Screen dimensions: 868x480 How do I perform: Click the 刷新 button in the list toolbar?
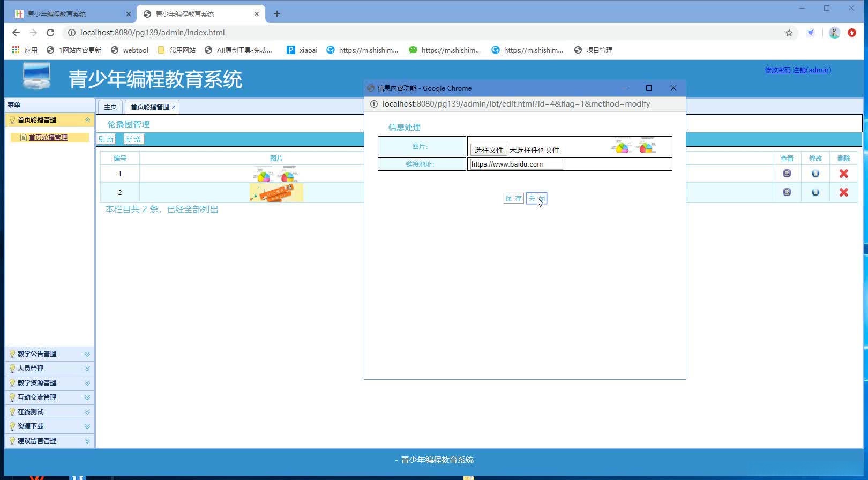pos(106,139)
